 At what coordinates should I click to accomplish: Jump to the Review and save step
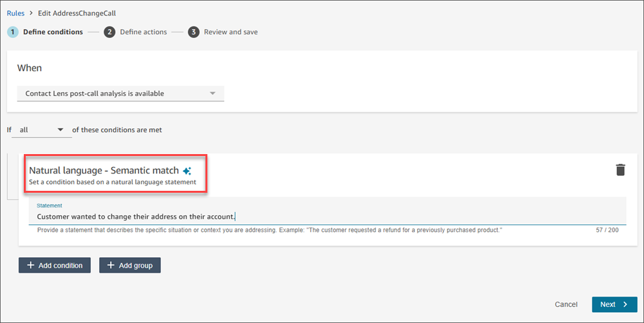click(x=231, y=32)
